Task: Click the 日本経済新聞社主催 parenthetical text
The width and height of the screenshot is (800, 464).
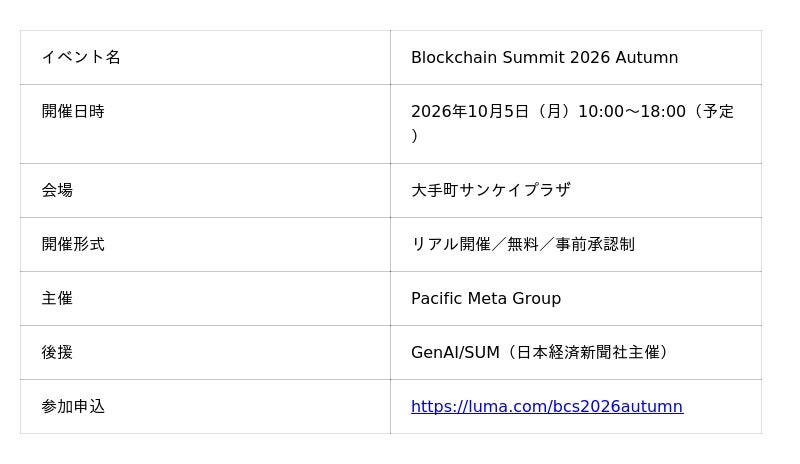Action: click(x=588, y=352)
